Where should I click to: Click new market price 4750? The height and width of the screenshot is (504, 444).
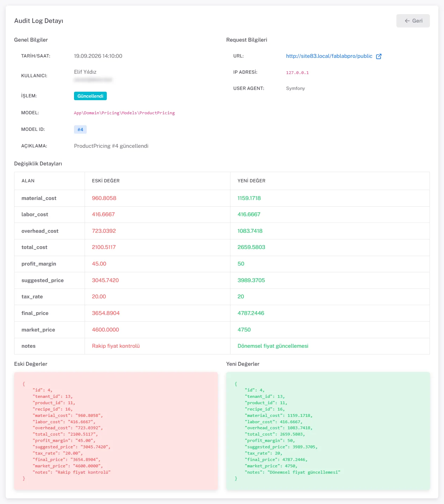244,330
